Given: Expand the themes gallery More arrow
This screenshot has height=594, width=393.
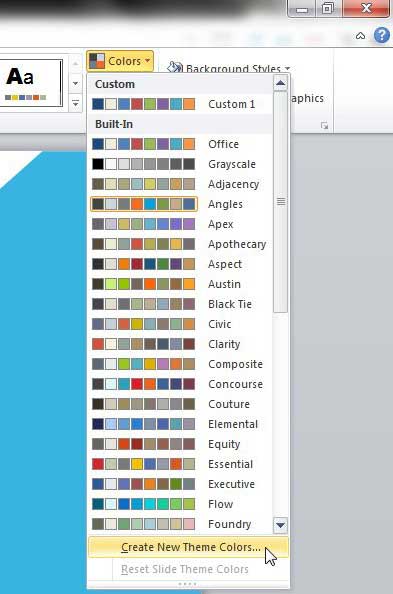Looking at the screenshot, I should tap(75, 103).
